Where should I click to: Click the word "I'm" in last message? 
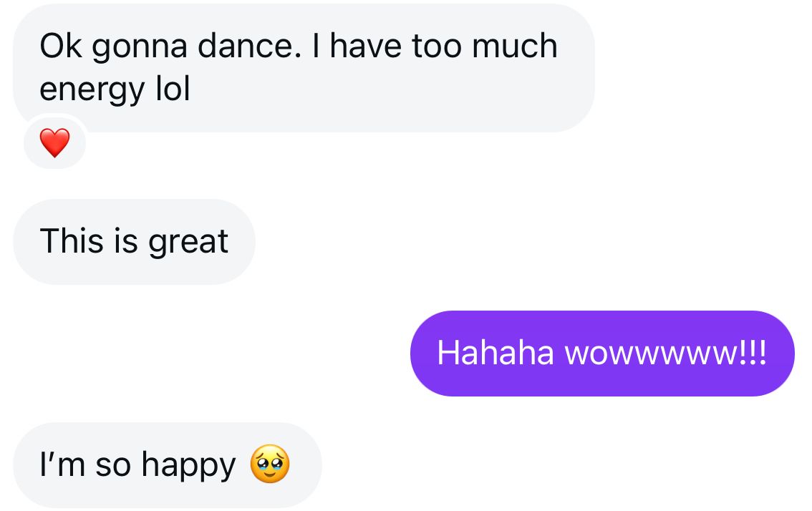coord(63,464)
